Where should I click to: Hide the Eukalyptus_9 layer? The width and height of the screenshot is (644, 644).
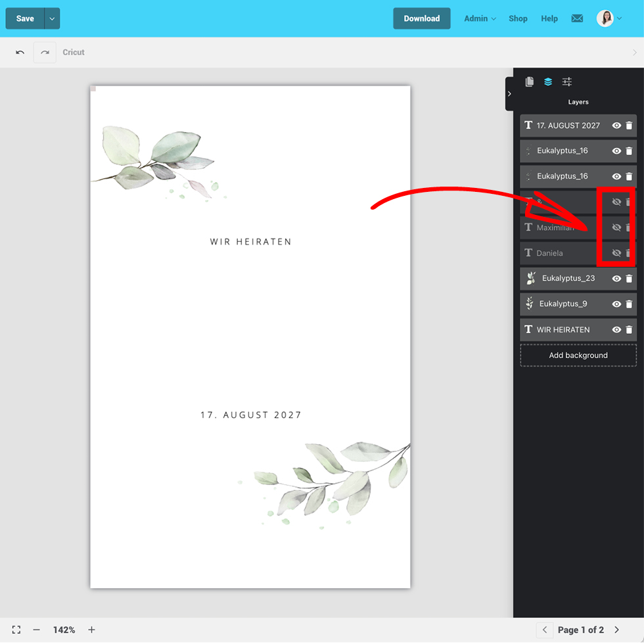coord(616,304)
